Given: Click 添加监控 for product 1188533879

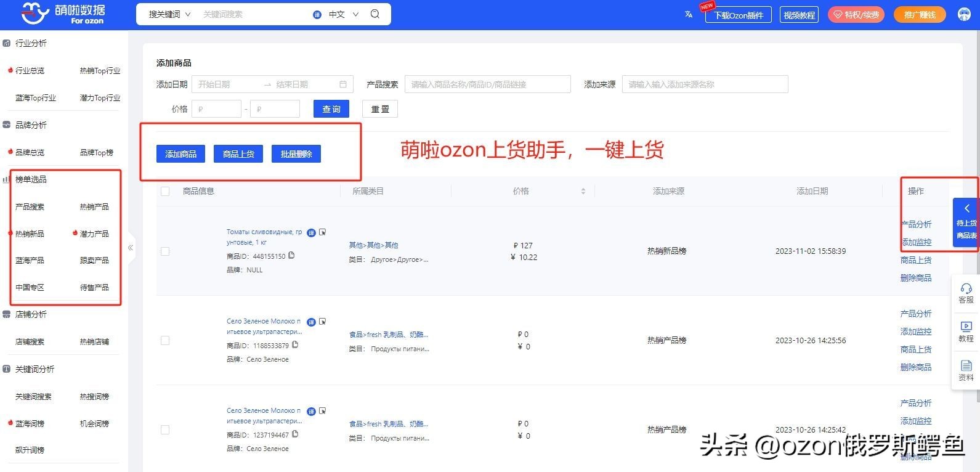Looking at the screenshot, I should pos(916,332).
